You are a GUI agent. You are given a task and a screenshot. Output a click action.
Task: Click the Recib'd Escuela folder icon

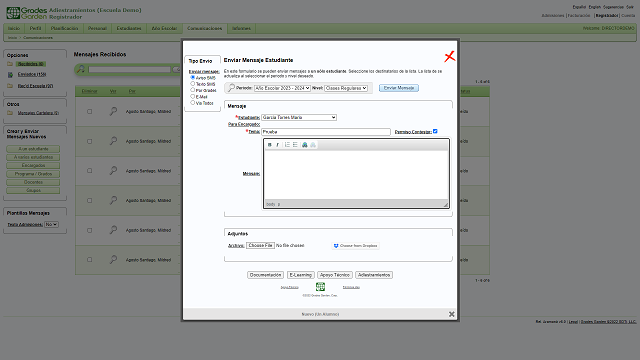[x=10, y=86]
